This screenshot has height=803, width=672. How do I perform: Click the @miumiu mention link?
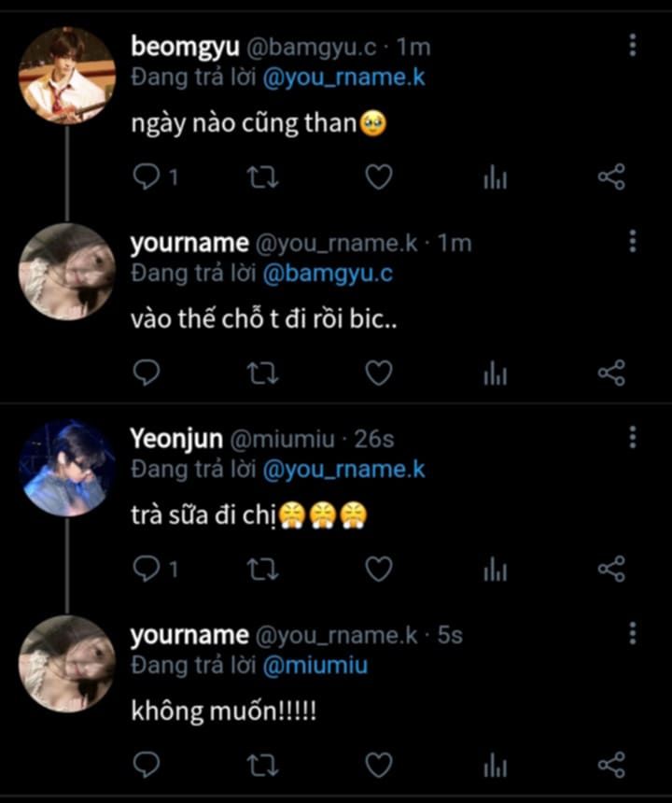click(x=315, y=666)
